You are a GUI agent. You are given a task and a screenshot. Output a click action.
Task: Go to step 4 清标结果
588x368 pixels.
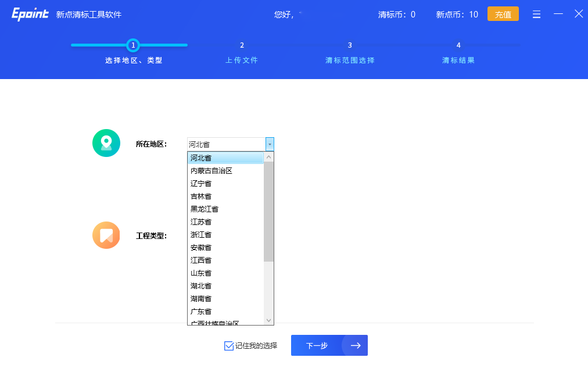pos(458,52)
